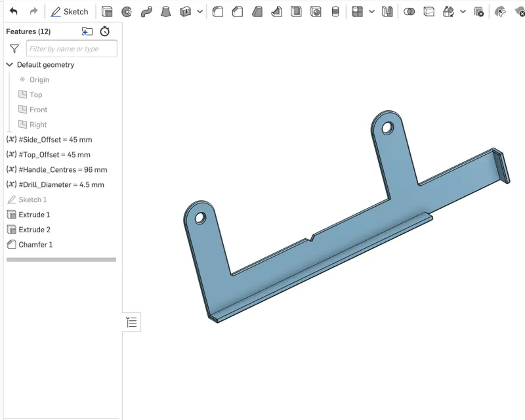
Task: Click the Filter by name or type field
Action: pyautogui.click(x=72, y=49)
